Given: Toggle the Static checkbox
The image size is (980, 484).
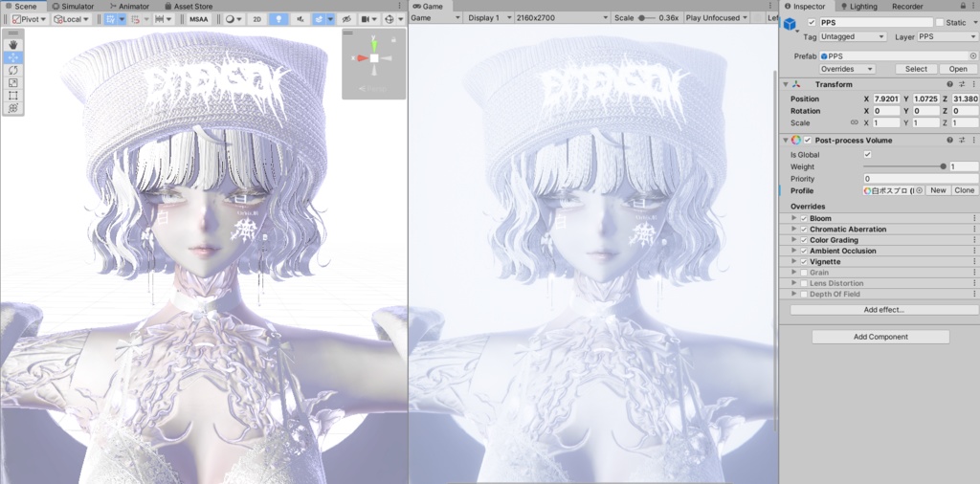Looking at the screenshot, I should pyautogui.click(x=940, y=23).
